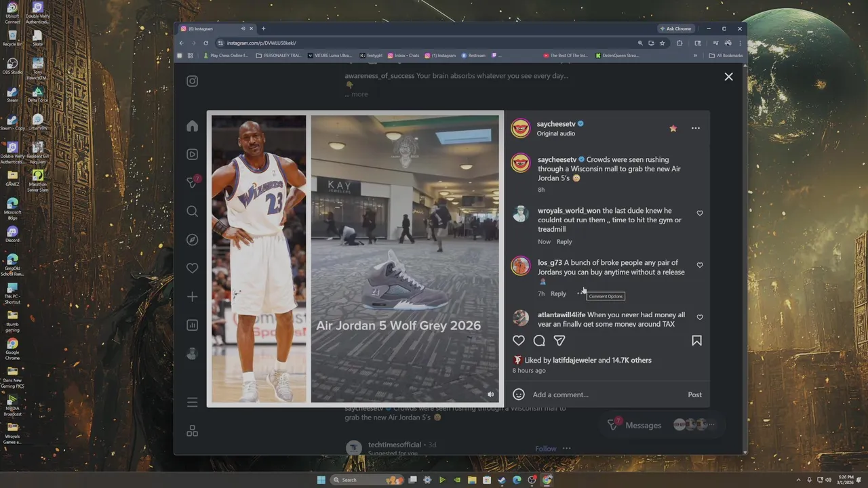Screen dimensions: 868x488
Task: Open Search in the Instagram sidebar
Action: 193,211
